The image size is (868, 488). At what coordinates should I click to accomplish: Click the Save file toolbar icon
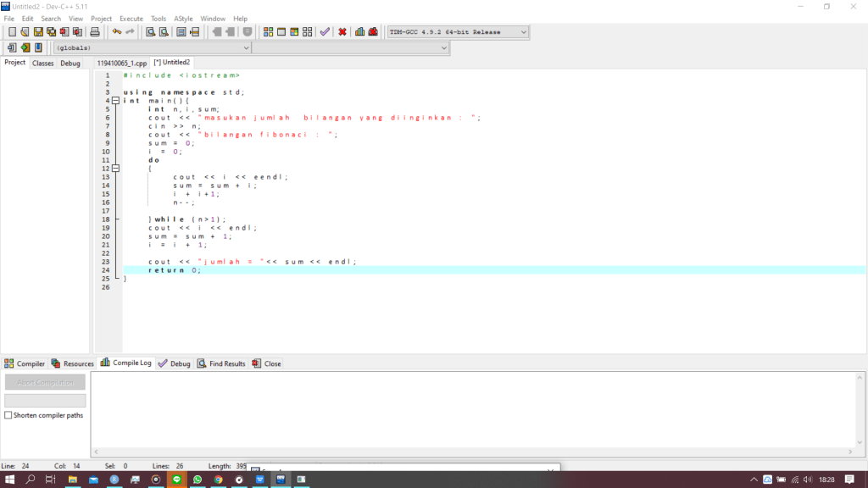pos(38,32)
